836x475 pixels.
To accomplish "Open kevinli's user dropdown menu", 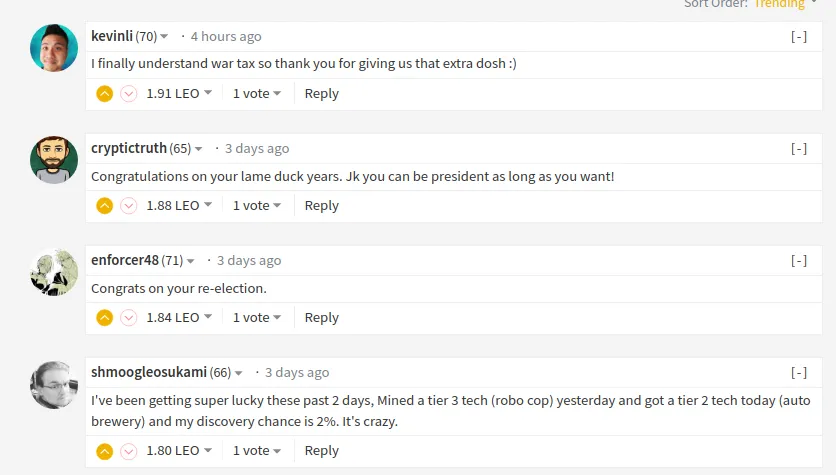I will (164, 36).
